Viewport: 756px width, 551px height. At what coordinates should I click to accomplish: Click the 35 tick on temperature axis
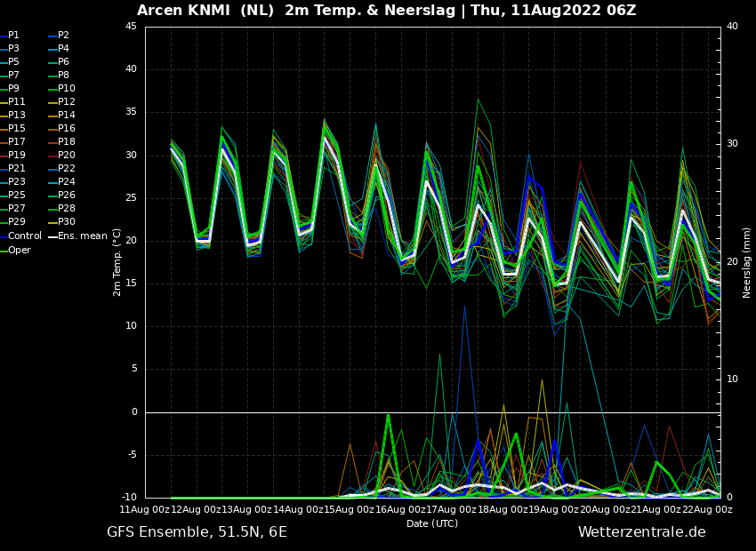(x=131, y=112)
